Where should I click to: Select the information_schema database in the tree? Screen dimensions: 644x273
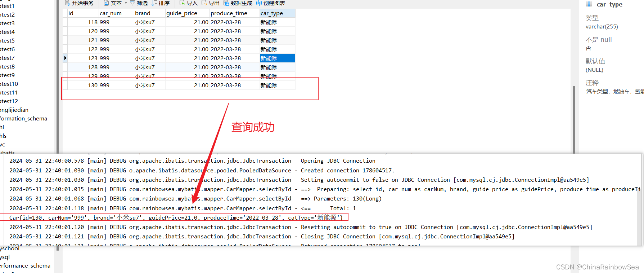coord(23,119)
